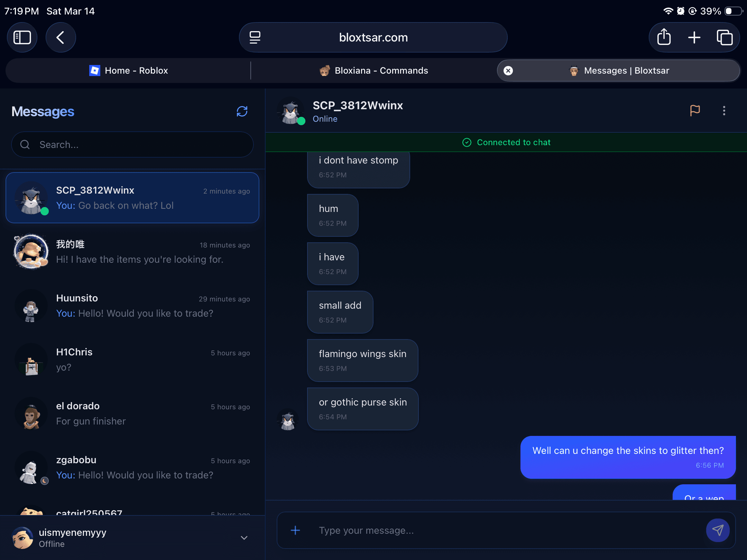Report user with the flag icon

695,111
